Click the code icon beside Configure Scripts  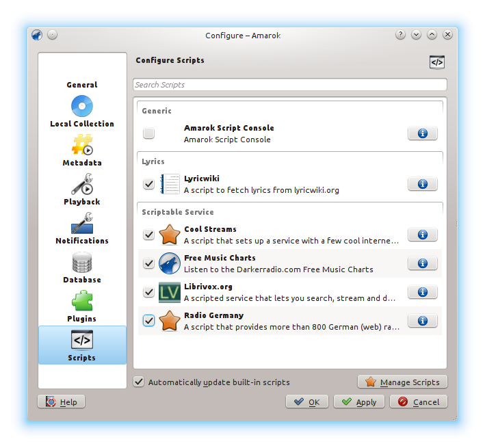pyautogui.click(x=436, y=62)
